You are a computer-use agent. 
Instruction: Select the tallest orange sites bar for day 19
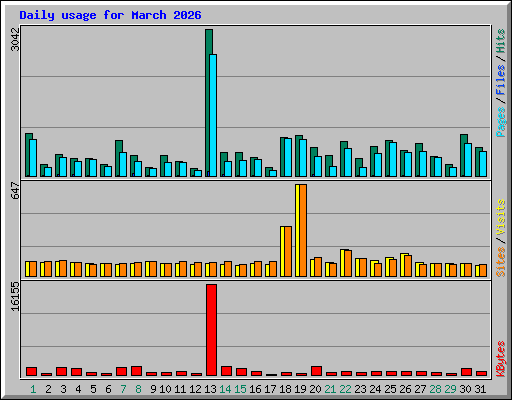(303, 230)
